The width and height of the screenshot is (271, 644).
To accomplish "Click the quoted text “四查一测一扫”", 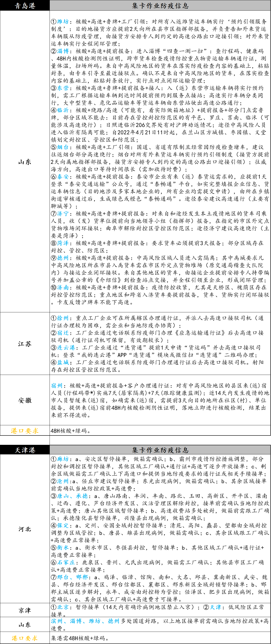I will 187,51.
